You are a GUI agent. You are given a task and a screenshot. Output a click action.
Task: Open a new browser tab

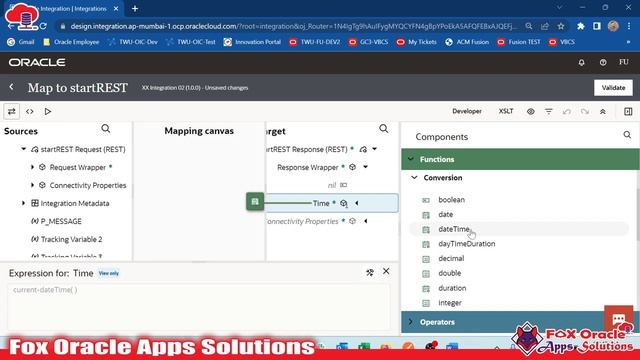coord(135,9)
